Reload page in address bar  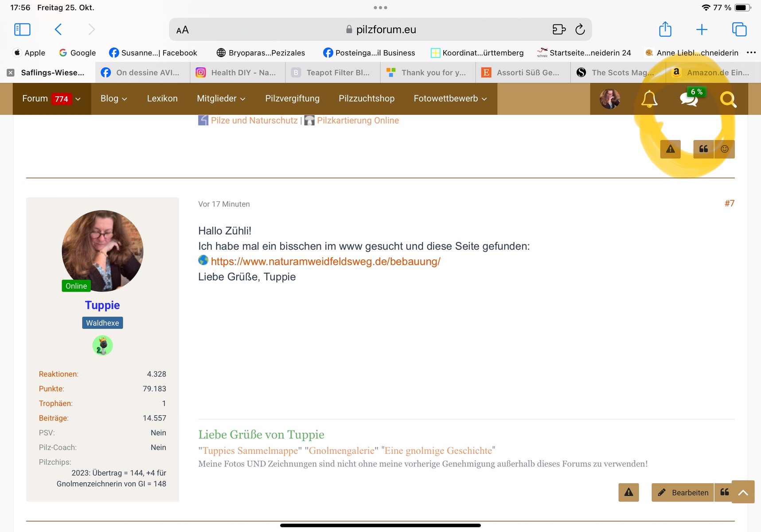pos(580,30)
